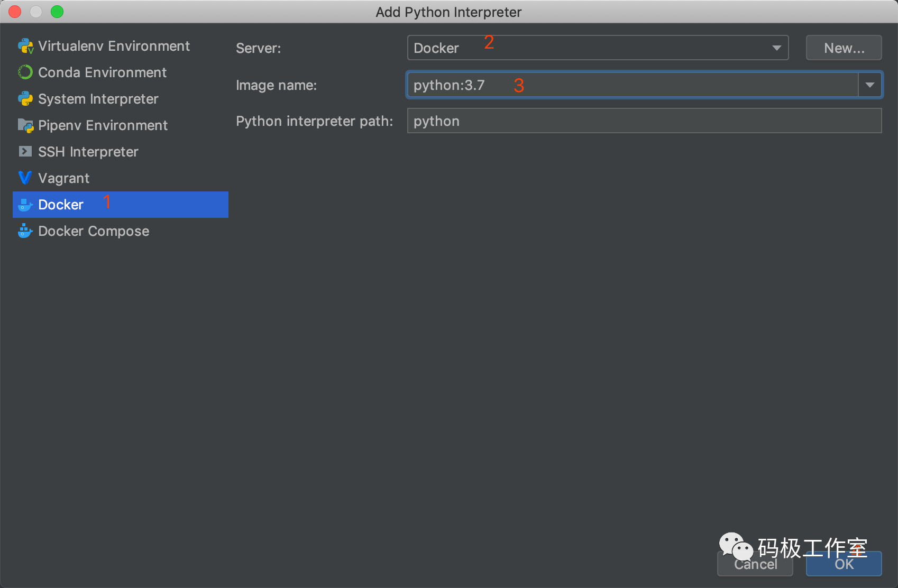Confirm with the OK button
This screenshot has height=588, width=898.
(843, 564)
